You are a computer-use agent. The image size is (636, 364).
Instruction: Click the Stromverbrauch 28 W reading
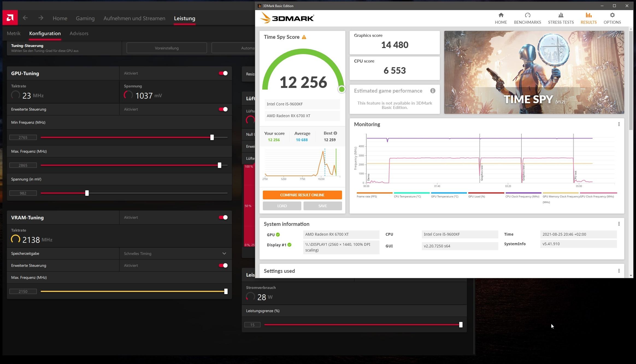(260, 297)
